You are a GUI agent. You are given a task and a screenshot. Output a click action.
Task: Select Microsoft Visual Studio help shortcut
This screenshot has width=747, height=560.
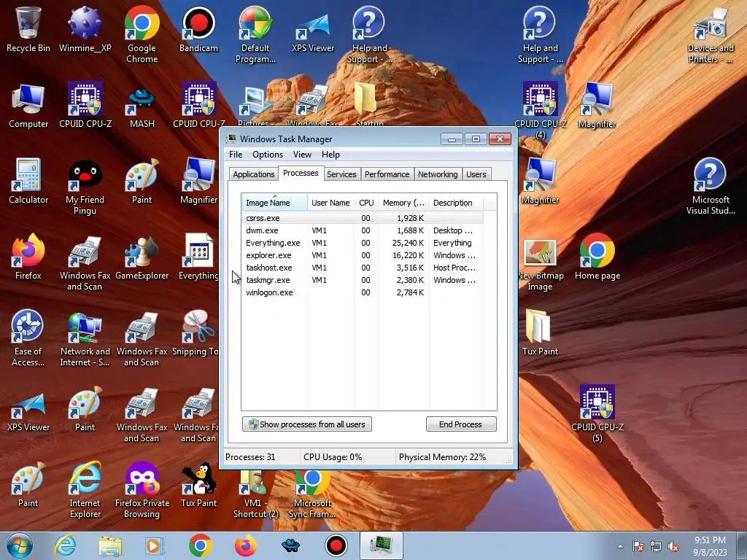coord(711,187)
